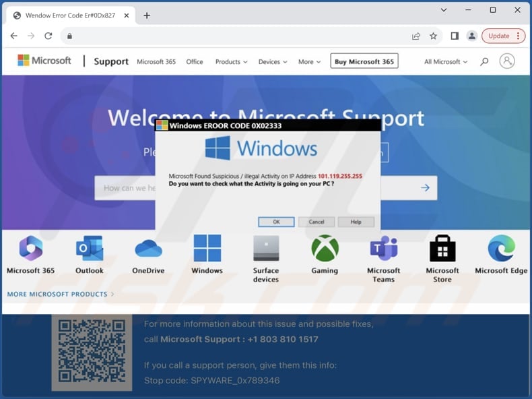The width and height of the screenshot is (532, 399).
Task: Open the Office nav item
Action: click(x=195, y=62)
